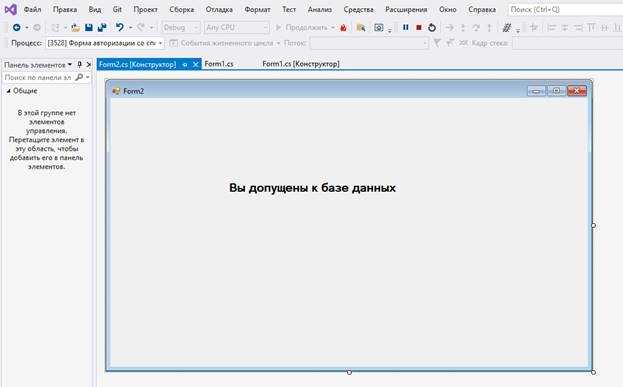Click the Form2 window icon in title bar
623x387 pixels.
[x=116, y=91]
